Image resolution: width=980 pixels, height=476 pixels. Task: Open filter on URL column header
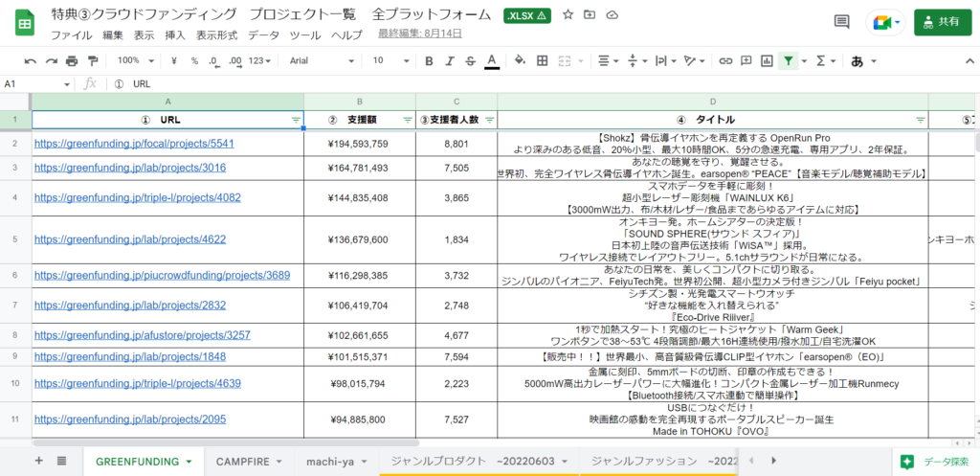tap(297, 120)
